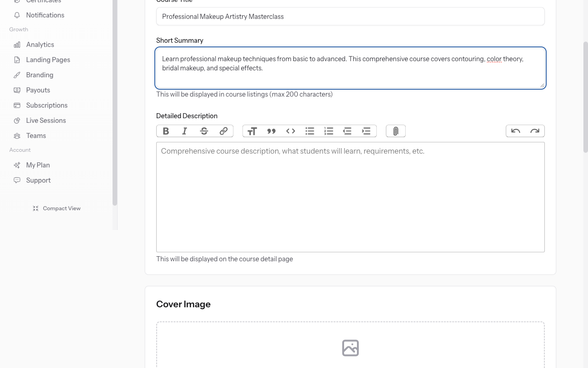Toggle code formatting in the editor

[290, 131]
